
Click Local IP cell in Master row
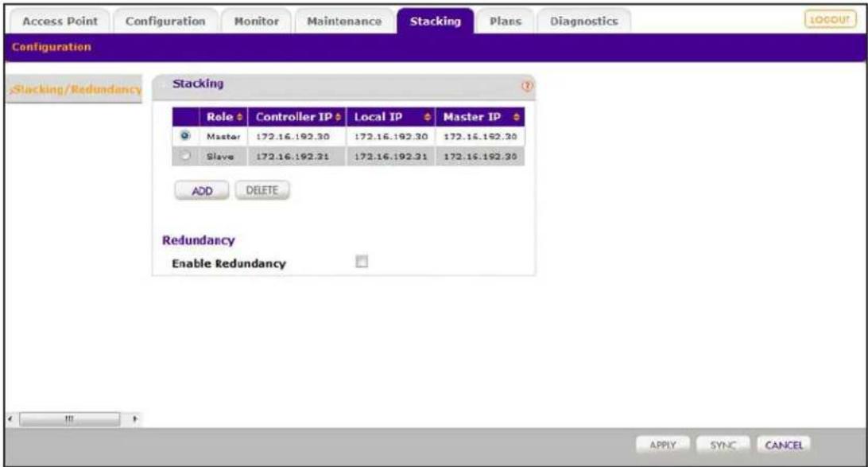click(391, 136)
